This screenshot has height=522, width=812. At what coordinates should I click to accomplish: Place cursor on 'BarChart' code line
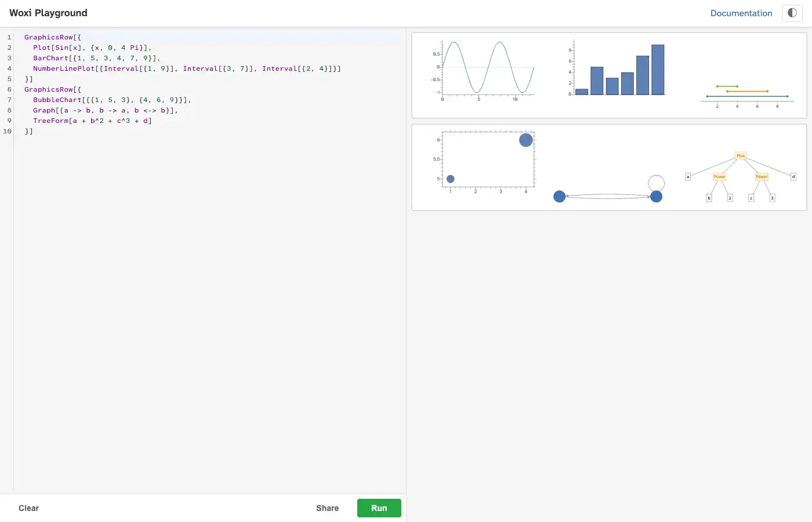[96, 58]
